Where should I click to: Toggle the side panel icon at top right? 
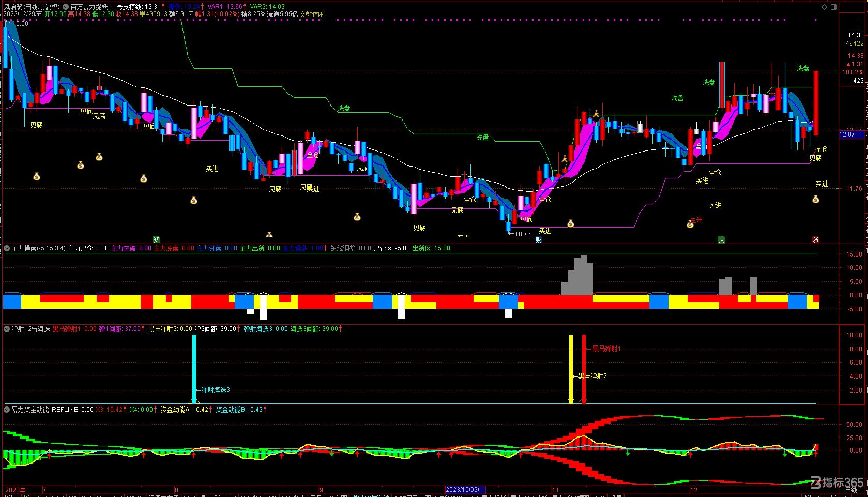(x=834, y=7)
